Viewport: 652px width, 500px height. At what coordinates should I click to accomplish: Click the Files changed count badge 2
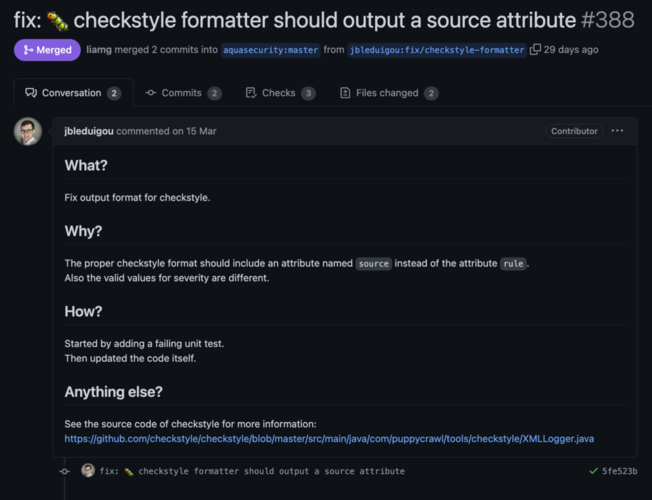431,93
